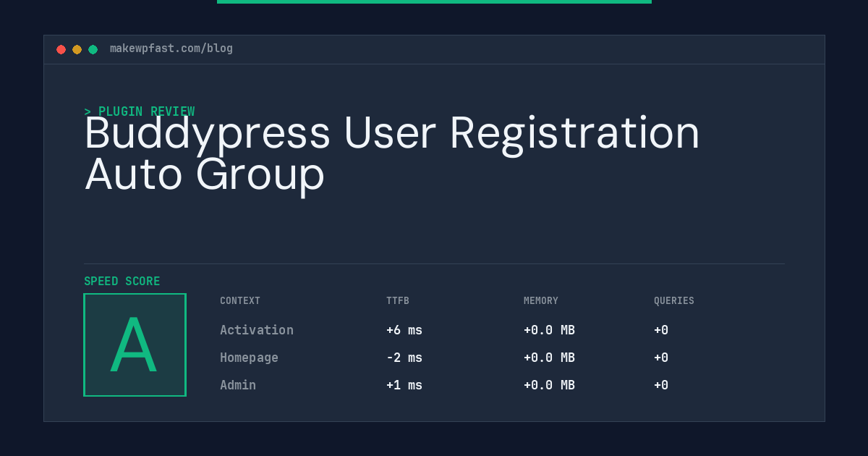The width and height of the screenshot is (868, 456).
Task: Click the red window dot
Action: coord(61,49)
